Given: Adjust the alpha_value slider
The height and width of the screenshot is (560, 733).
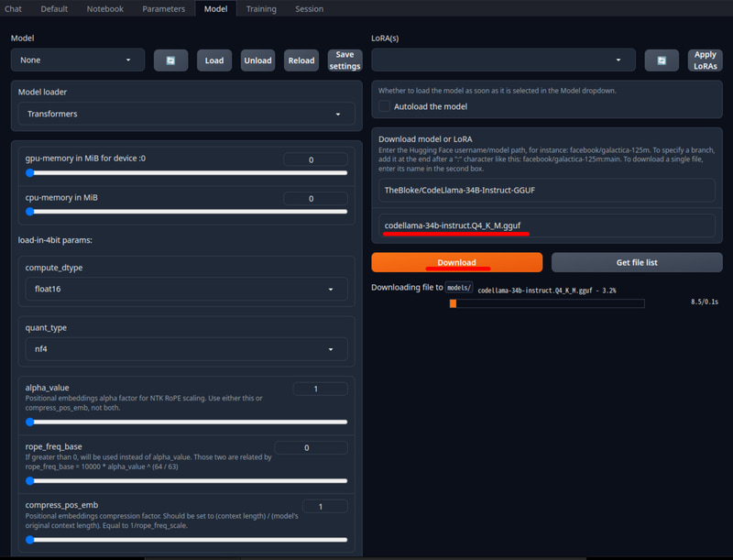Looking at the screenshot, I should [x=186, y=423].
